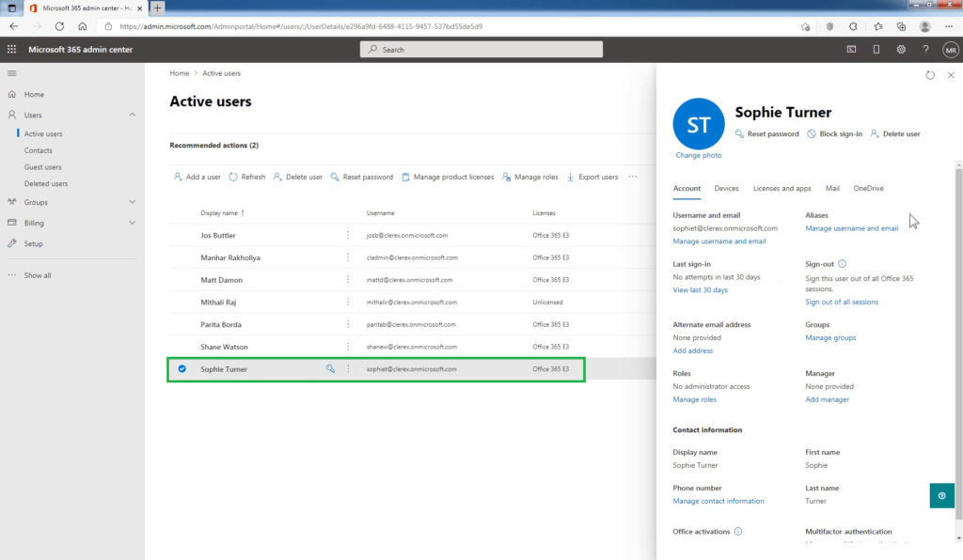Click the key icon in Sophie Turner row
Image resolution: width=963 pixels, height=560 pixels.
click(330, 368)
